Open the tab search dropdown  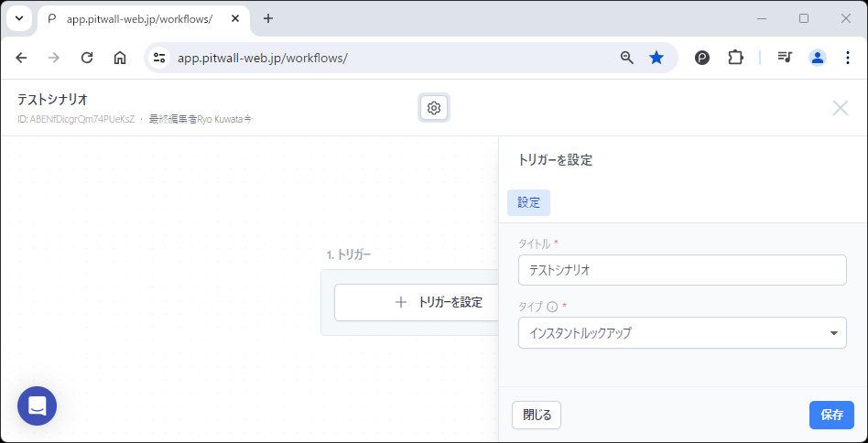(19, 18)
